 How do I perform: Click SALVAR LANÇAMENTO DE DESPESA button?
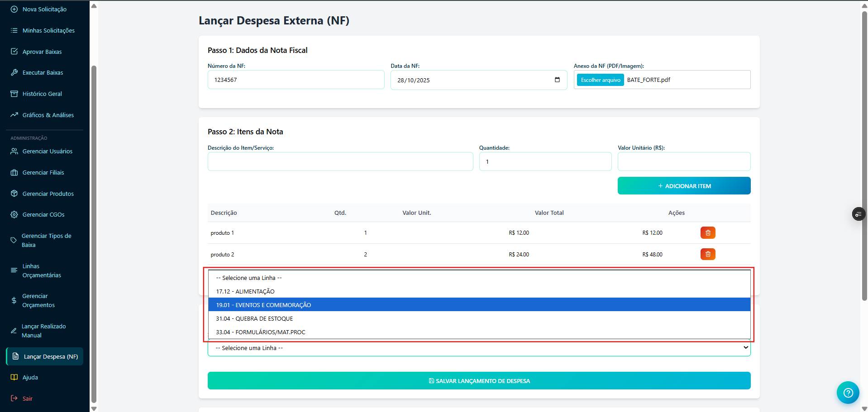pyautogui.click(x=479, y=381)
